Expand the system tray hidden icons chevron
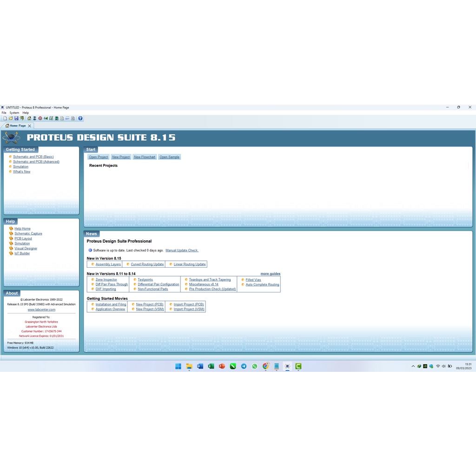This screenshot has height=476, width=476. (x=413, y=366)
